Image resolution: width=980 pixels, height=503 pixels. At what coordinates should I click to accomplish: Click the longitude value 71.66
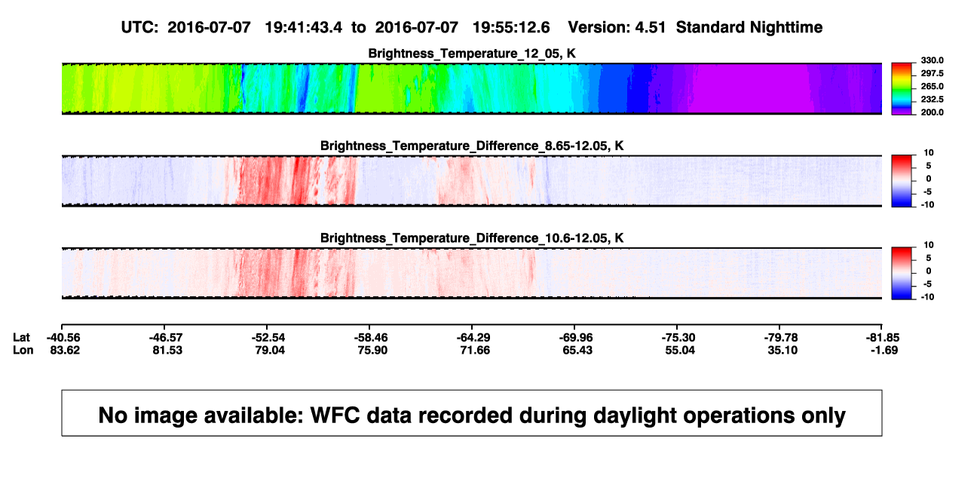(x=475, y=351)
